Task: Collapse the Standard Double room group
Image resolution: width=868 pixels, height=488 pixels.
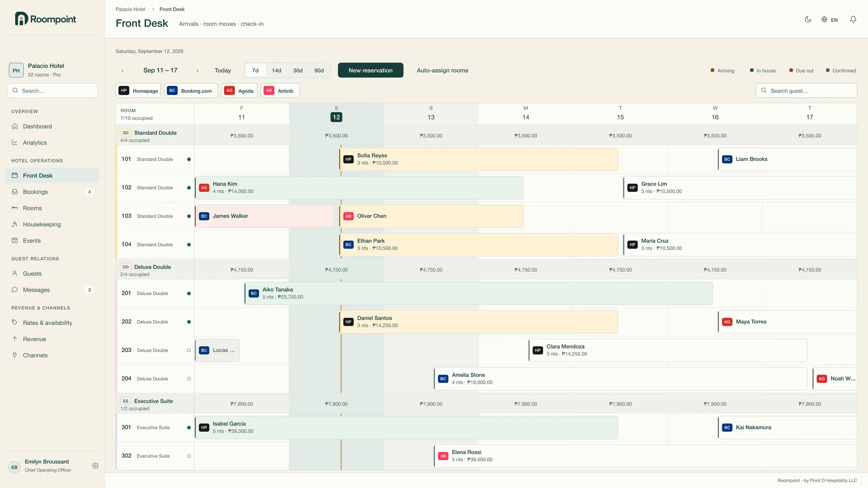Action: click(x=155, y=136)
